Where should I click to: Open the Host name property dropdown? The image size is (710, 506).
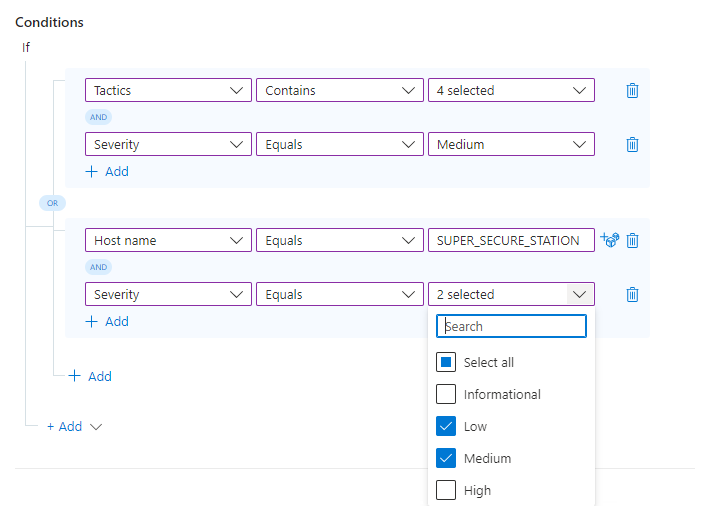[x=167, y=241]
